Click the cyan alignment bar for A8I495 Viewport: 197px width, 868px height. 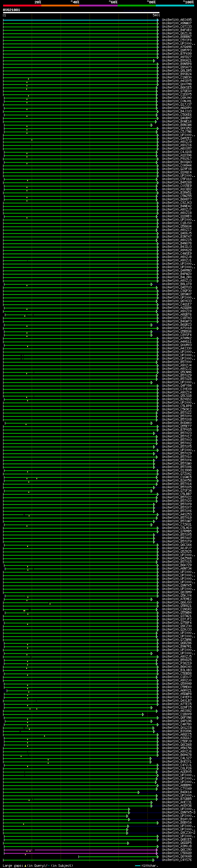(80, 20)
